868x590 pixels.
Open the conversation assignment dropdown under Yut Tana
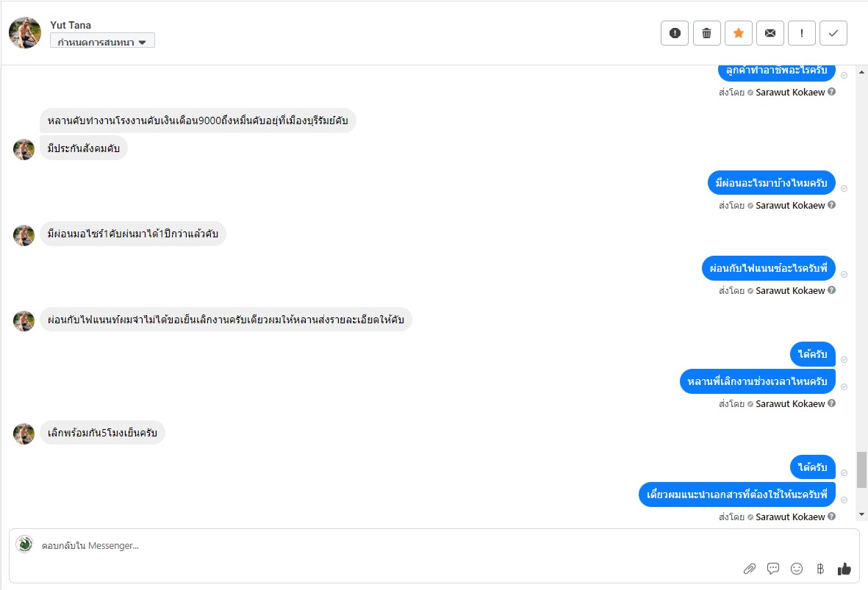(102, 41)
